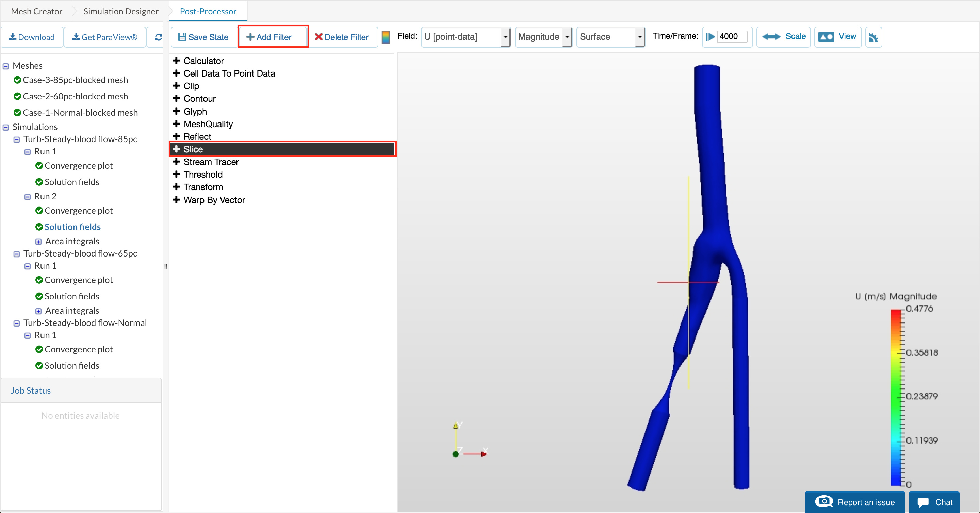Open the Surface representation dropdown
The image size is (980, 513).
(x=610, y=37)
